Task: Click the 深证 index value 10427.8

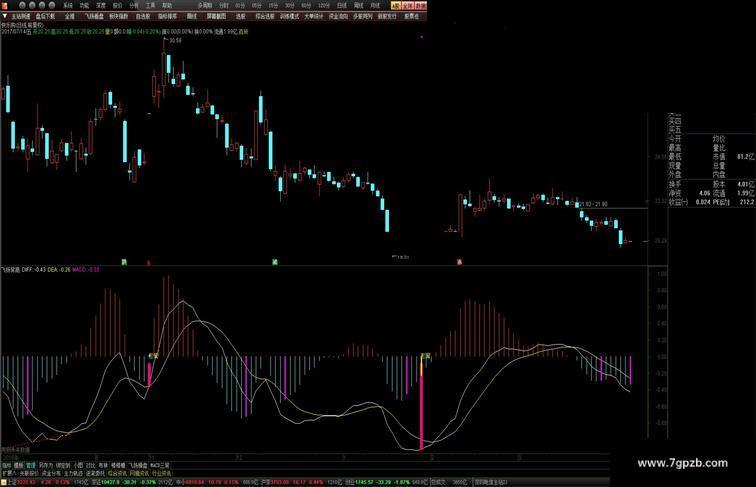Action: (x=109, y=482)
